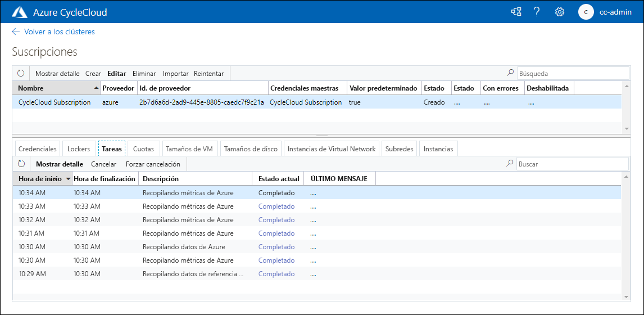644x315 pixels.
Task: Sort by the Nombre column arrow
Action: coord(96,88)
